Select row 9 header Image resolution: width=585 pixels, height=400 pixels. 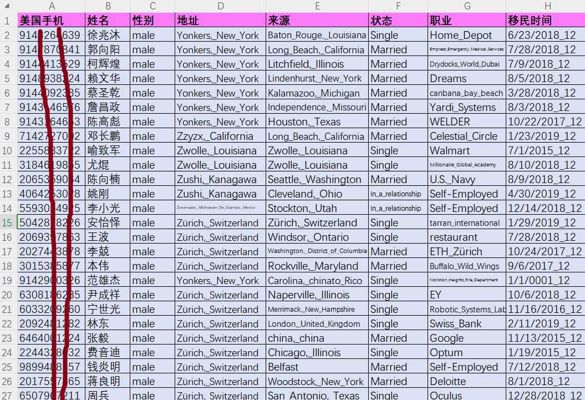coord(8,136)
